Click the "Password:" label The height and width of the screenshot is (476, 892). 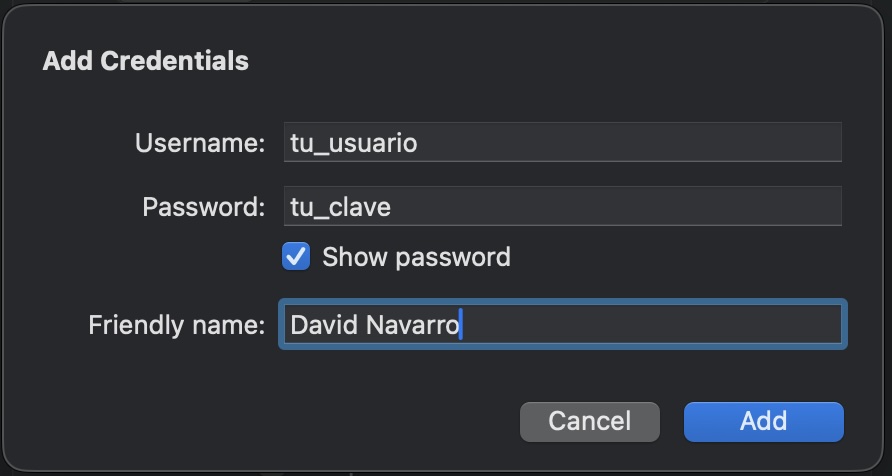pyautogui.click(x=204, y=207)
